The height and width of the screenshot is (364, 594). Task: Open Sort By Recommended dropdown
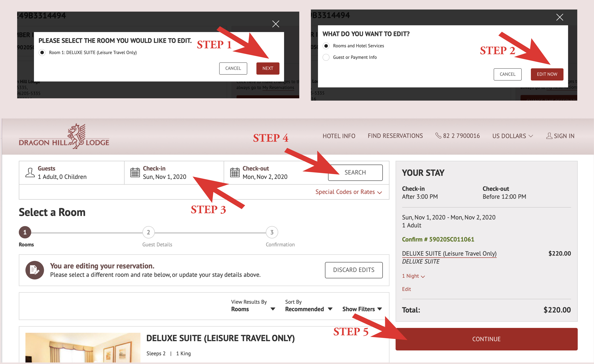pyautogui.click(x=309, y=309)
